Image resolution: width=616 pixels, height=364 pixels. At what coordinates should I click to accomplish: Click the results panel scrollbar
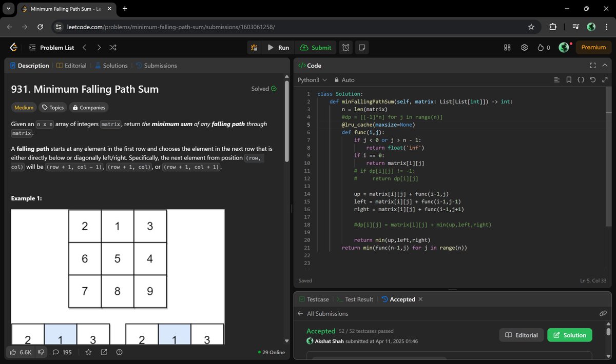(x=609, y=332)
